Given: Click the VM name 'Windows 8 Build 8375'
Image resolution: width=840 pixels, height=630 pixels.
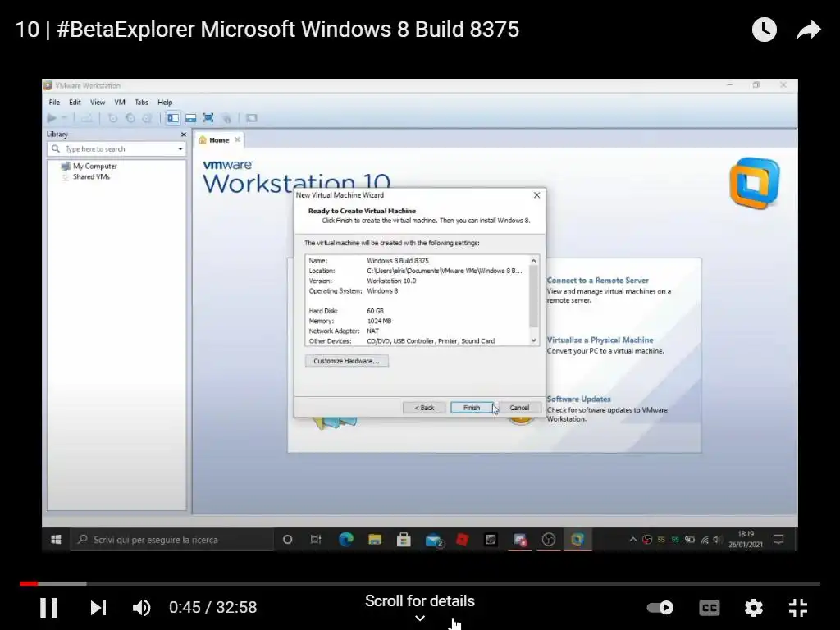Looking at the screenshot, I should 398,261.
